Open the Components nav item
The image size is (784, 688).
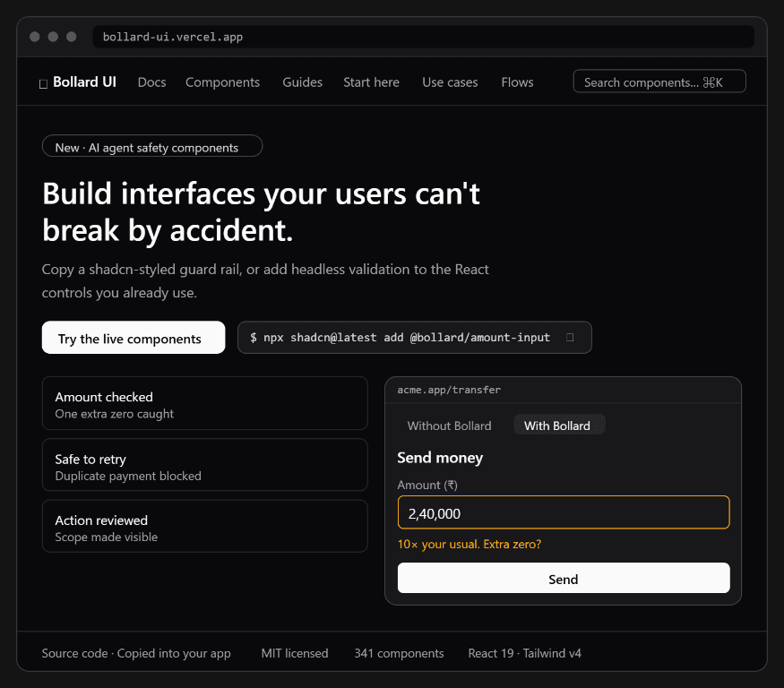222,82
